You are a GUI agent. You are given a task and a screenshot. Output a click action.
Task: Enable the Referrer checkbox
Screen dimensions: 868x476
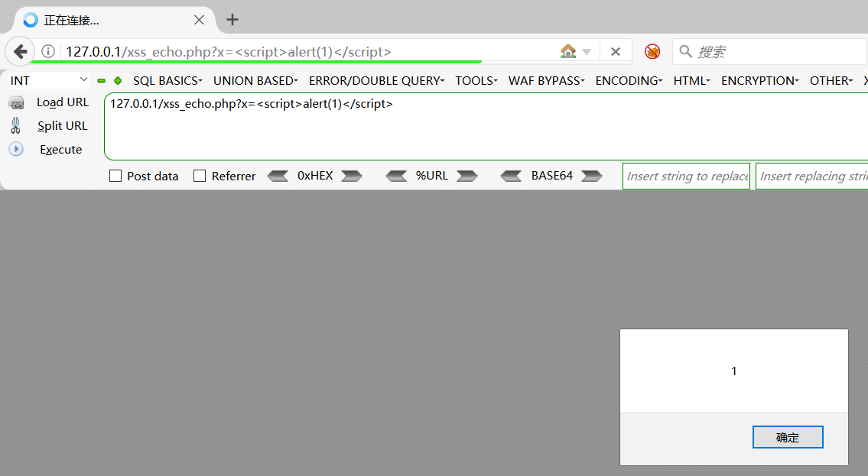[200, 176]
